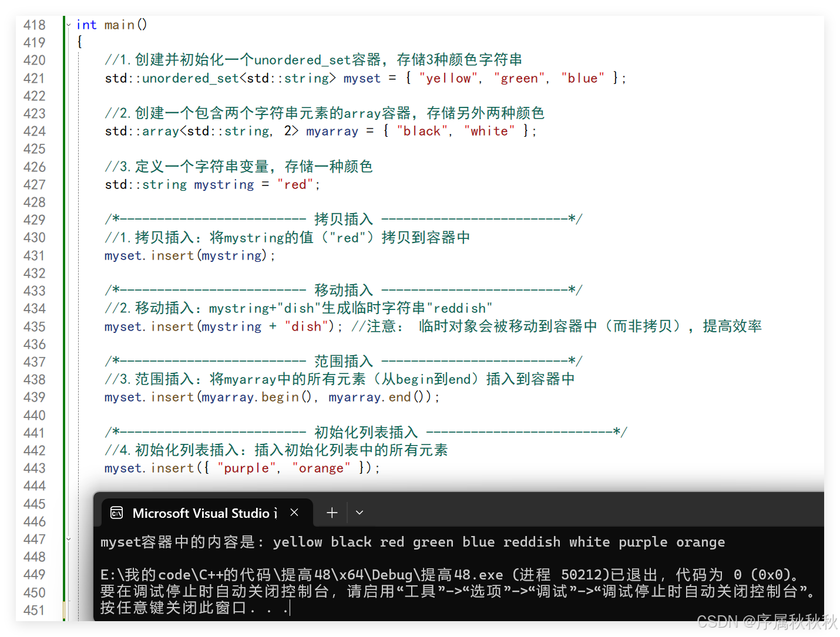The height and width of the screenshot is (637, 840).
Task: Close the Microsoft Visual Studio terminal tab
Action: click(x=294, y=512)
